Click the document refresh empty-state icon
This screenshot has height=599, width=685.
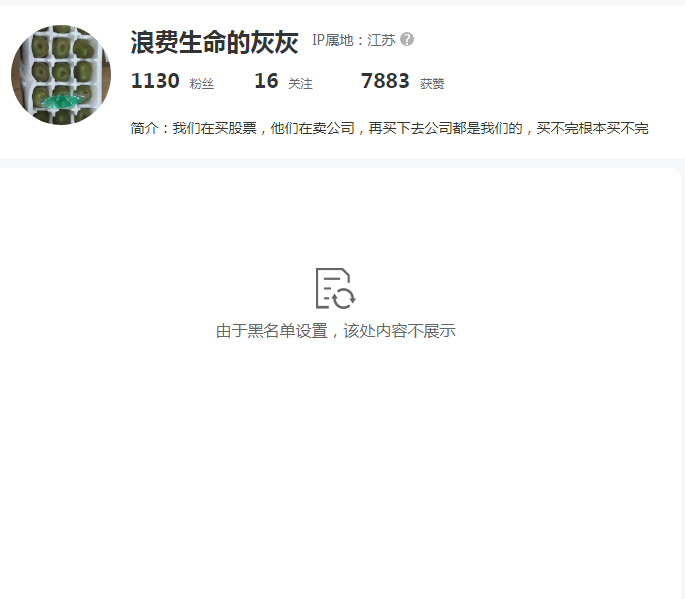(x=335, y=288)
